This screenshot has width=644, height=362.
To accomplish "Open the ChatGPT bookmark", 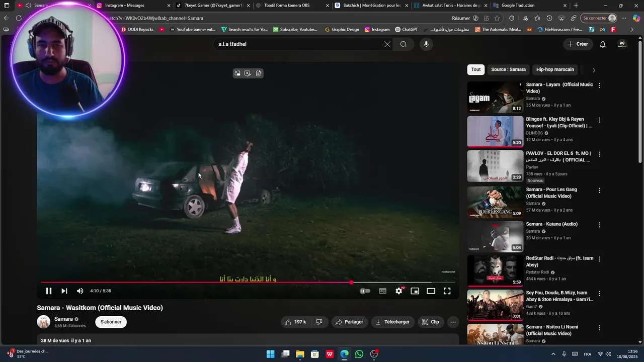I will [407, 30].
